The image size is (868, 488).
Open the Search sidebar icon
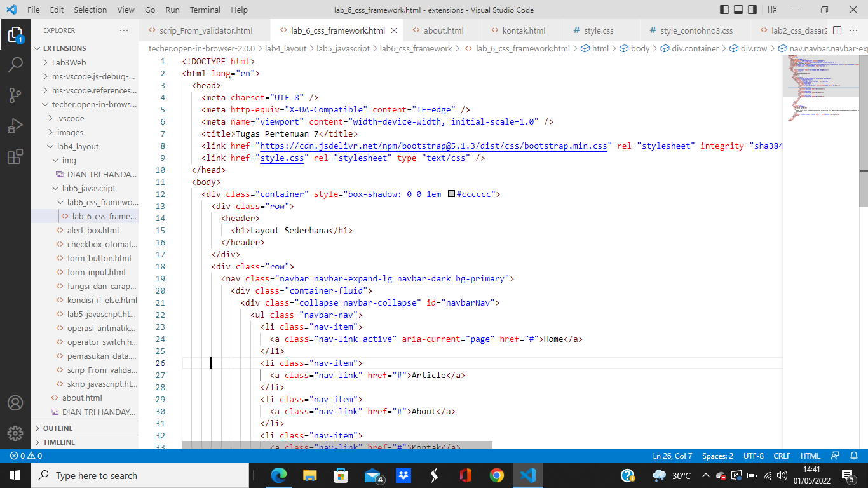pos(16,65)
